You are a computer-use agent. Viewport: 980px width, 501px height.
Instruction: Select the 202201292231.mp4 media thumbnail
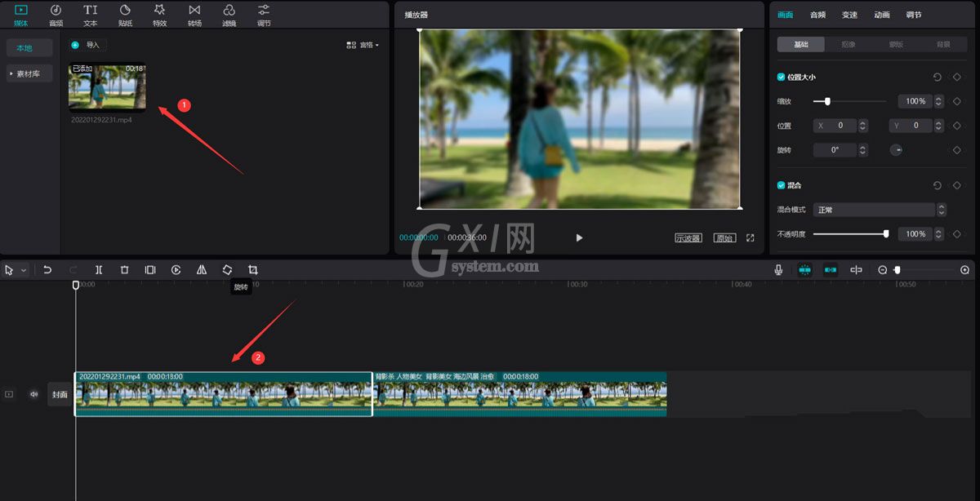pos(107,86)
